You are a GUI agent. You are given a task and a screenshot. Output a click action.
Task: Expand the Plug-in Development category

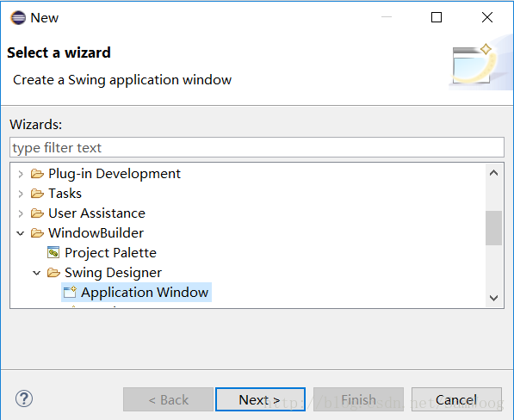tap(21, 174)
